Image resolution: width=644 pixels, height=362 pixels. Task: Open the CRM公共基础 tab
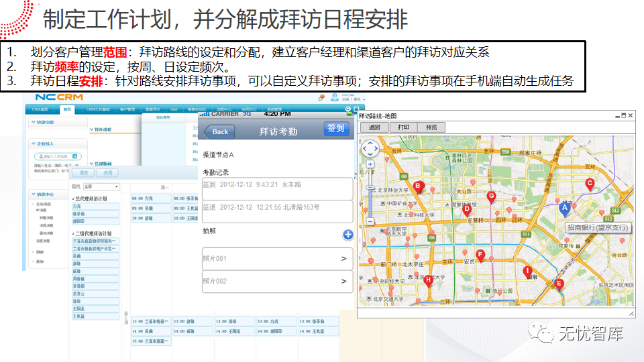point(98,109)
